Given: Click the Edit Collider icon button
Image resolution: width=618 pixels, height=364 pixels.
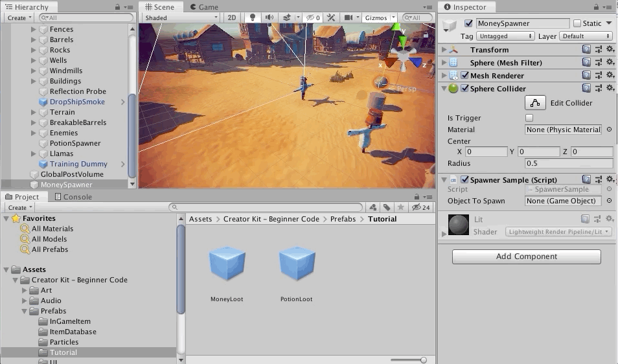Looking at the screenshot, I should [534, 103].
